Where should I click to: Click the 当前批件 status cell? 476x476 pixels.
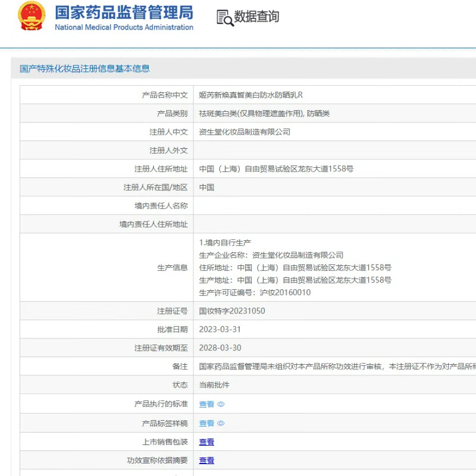(x=214, y=385)
